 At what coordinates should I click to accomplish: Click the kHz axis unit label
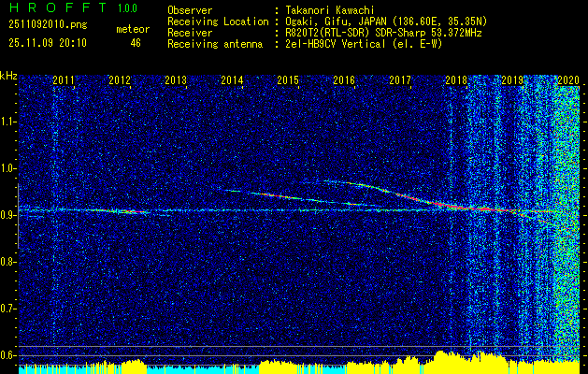click(x=8, y=77)
